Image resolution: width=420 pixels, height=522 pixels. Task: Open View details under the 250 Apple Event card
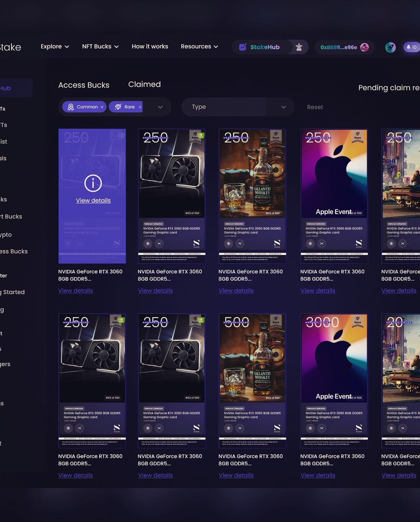click(x=318, y=291)
